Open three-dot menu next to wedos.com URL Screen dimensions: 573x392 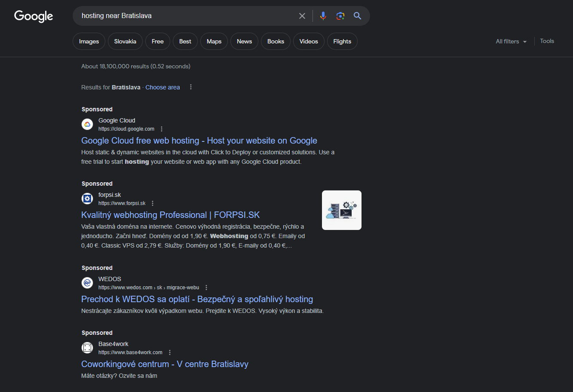206,288
